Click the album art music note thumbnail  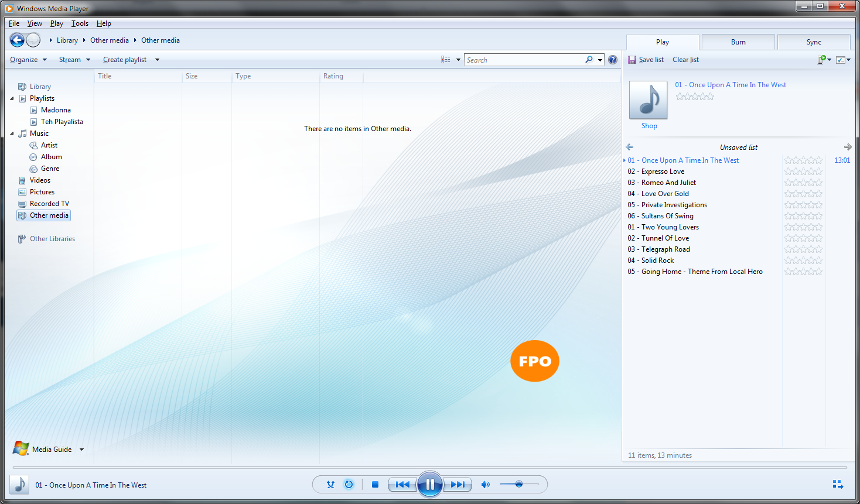[648, 100]
